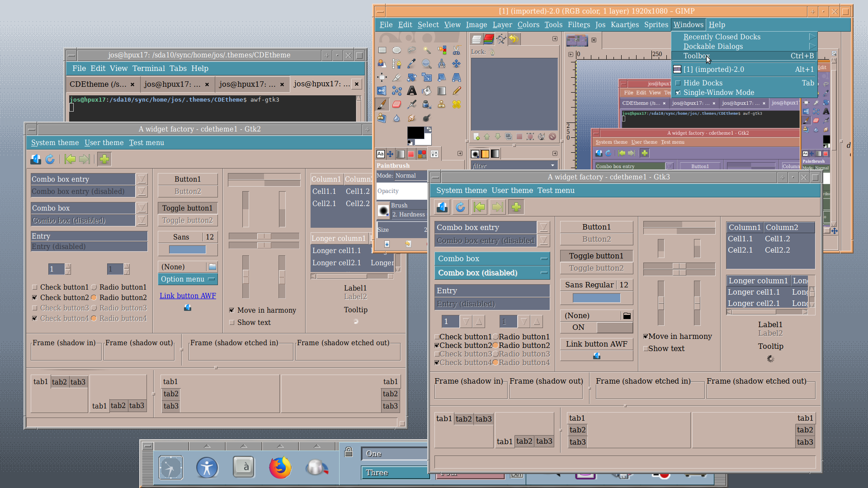Viewport: 868px width, 488px height.
Task: Select the Zoom magnifier tool
Action: pyautogui.click(x=426, y=64)
